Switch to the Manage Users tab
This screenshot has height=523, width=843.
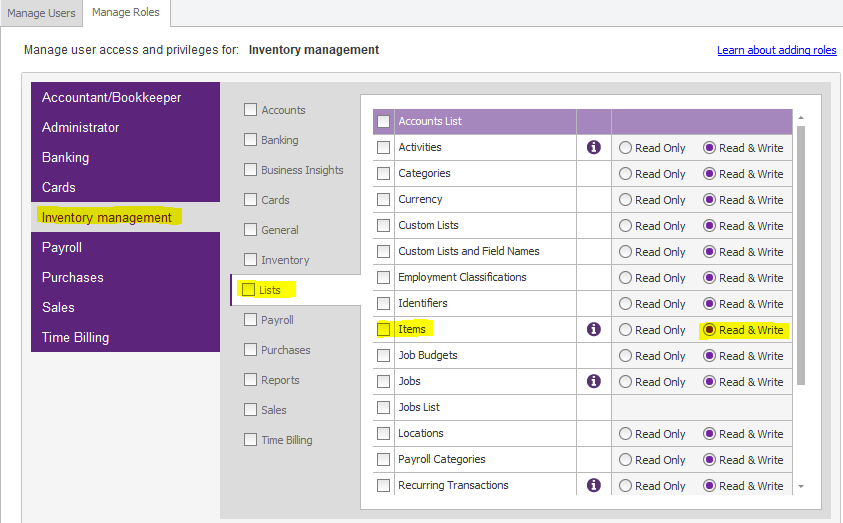tap(41, 13)
